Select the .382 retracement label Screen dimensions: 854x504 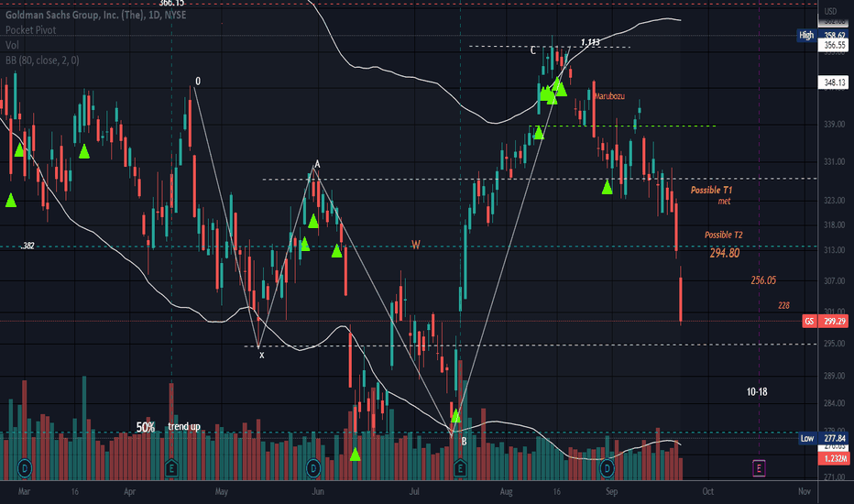[x=27, y=247]
